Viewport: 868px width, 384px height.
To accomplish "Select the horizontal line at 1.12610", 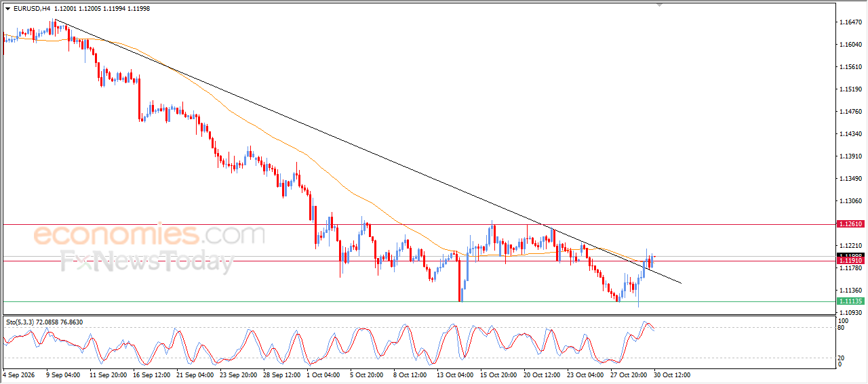I will [x=418, y=224].
